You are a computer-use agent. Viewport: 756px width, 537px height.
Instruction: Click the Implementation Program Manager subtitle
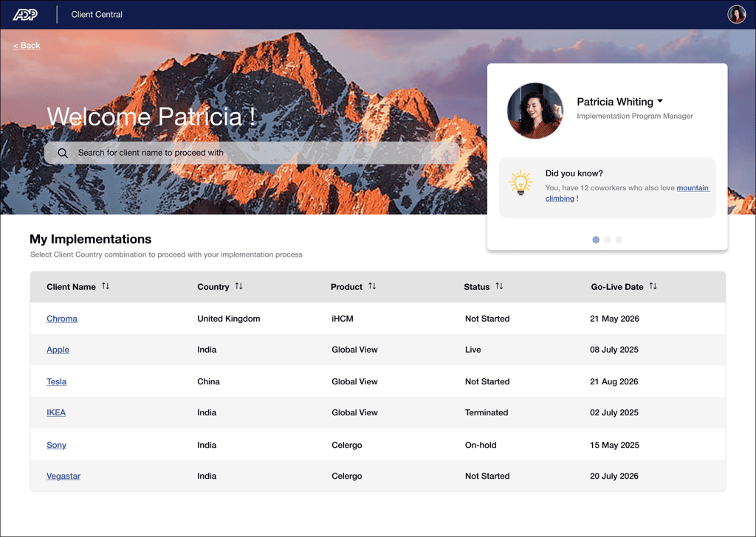635,116
